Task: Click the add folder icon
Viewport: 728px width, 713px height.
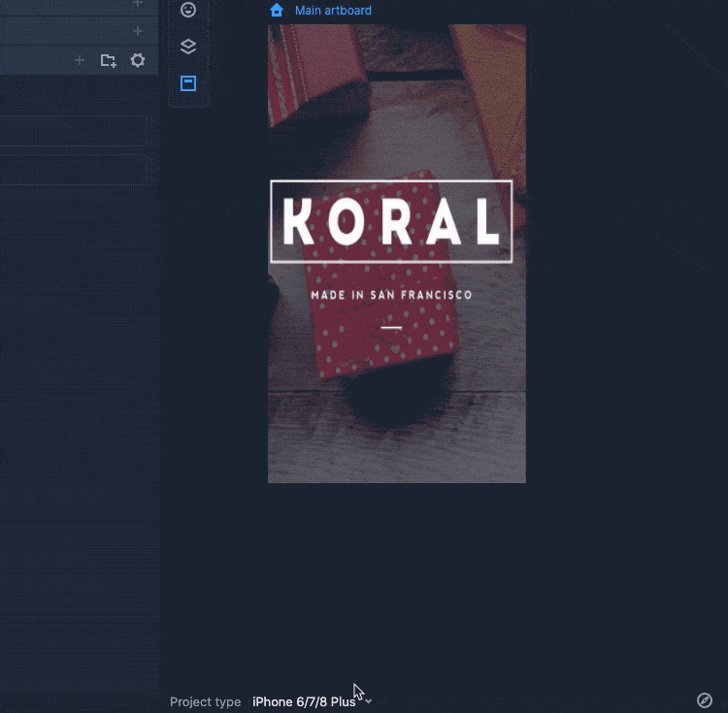Action: pos(109,60)
